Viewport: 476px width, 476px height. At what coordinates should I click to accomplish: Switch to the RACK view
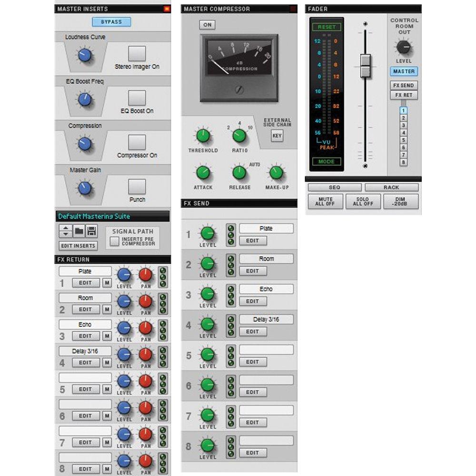(x=391, y=188)
